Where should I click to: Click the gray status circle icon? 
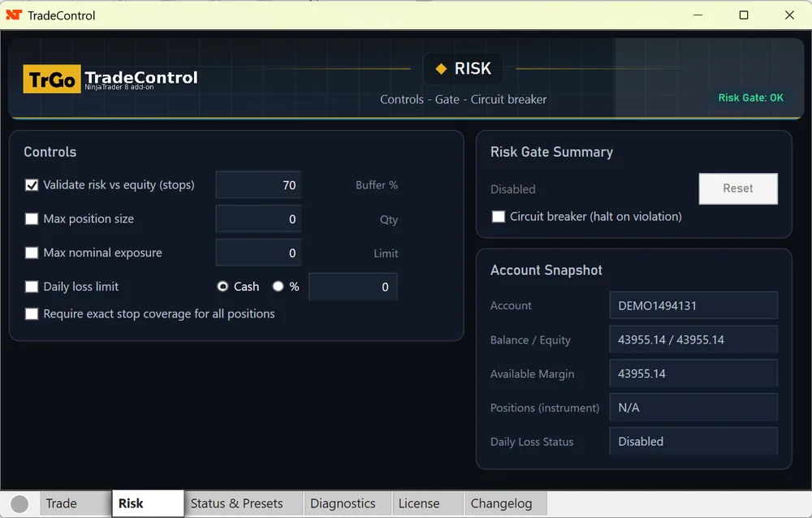point(19,504)
